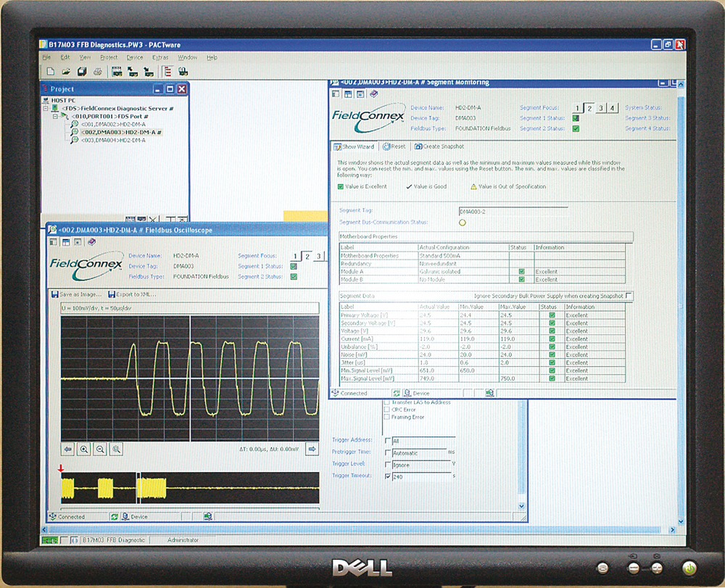Open the Device menu
This screenshot has width=725, height=588.
(x=135, y=57)
